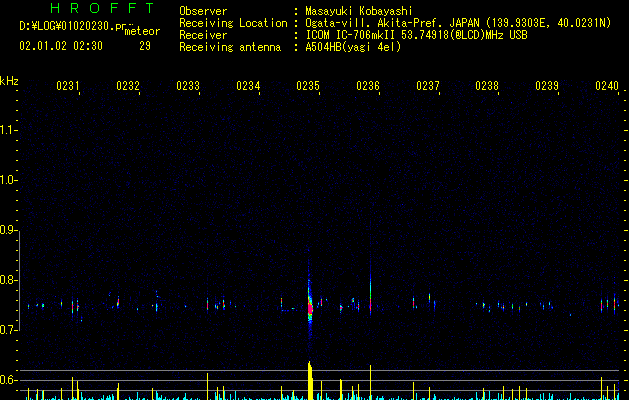Viewport: 629px width, 400px height.
Task: Click the kHz axis unit label
Action: [9, 81]
